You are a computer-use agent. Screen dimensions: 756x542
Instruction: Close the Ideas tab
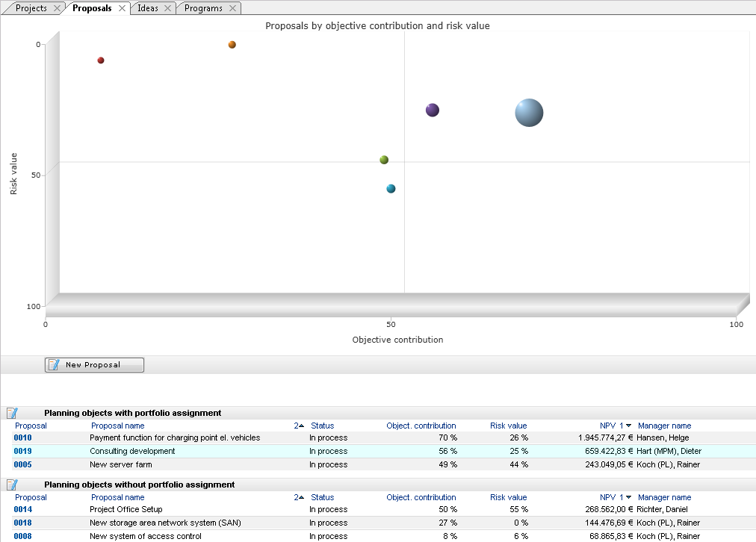(x=168, y=8)
